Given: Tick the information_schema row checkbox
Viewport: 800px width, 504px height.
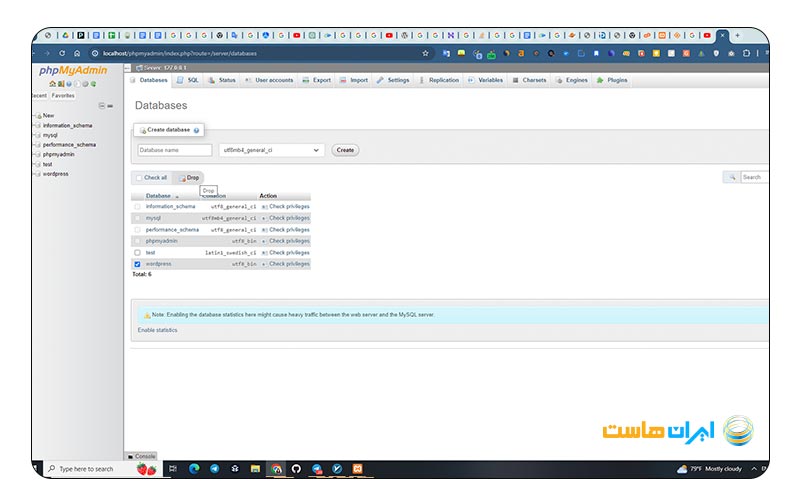Looking at the screenshot, I should click(x=137, y=207).
